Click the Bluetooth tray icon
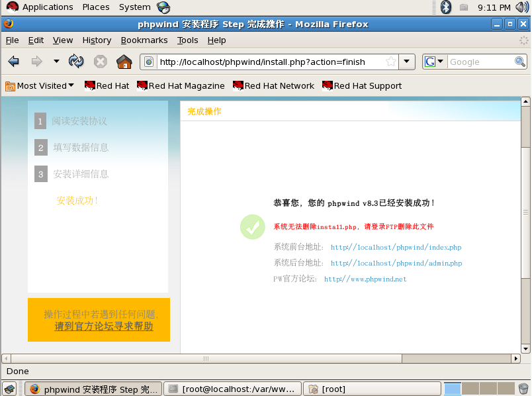Image resolution: width=532 pixels, height=396 pixels. (x=445, y=7)
